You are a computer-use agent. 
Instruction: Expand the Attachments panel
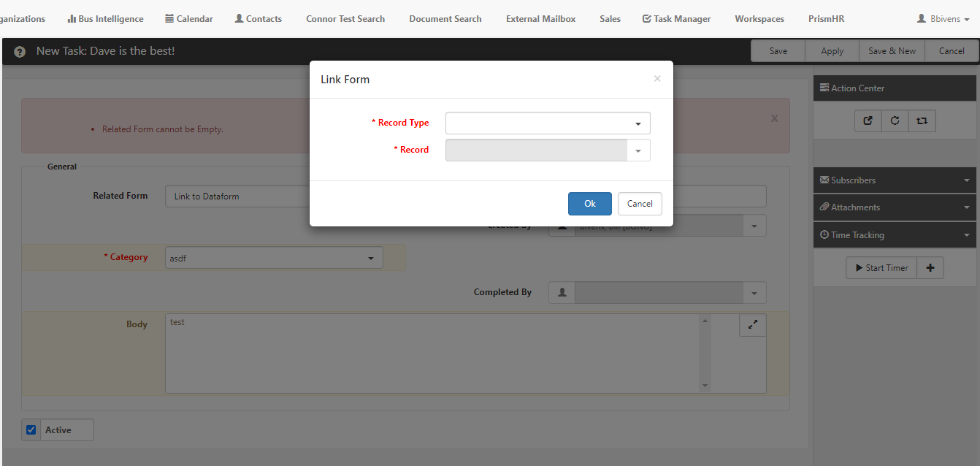pos(894,207)
